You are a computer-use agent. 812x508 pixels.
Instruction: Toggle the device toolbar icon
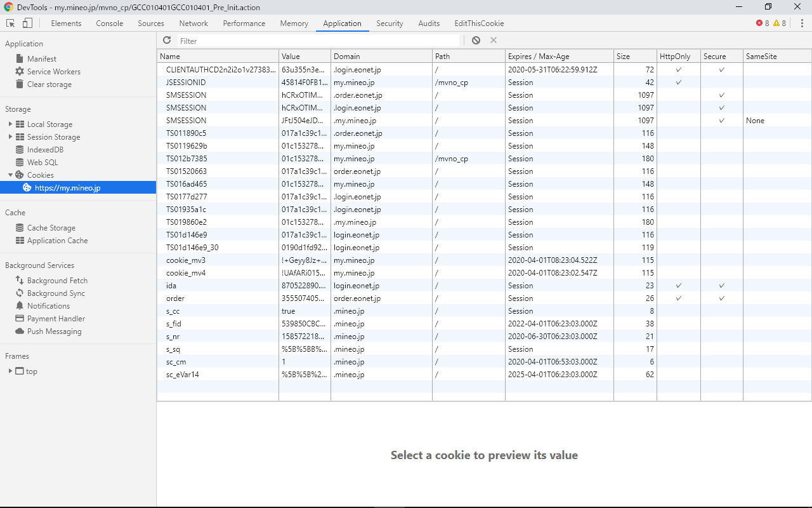pos(27,23)
